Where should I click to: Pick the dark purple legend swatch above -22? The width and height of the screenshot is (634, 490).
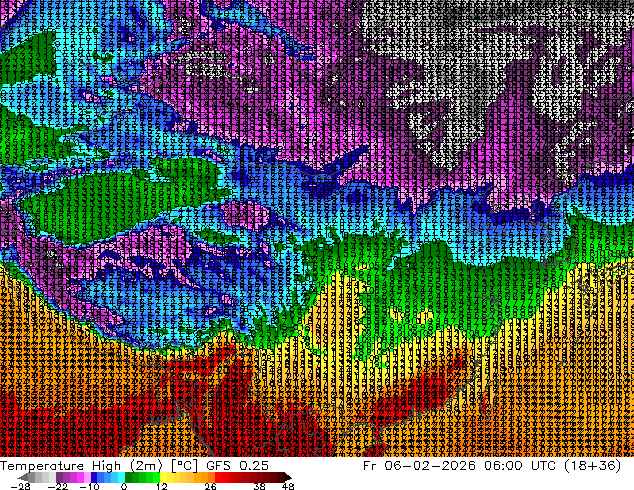coord(59,477)
